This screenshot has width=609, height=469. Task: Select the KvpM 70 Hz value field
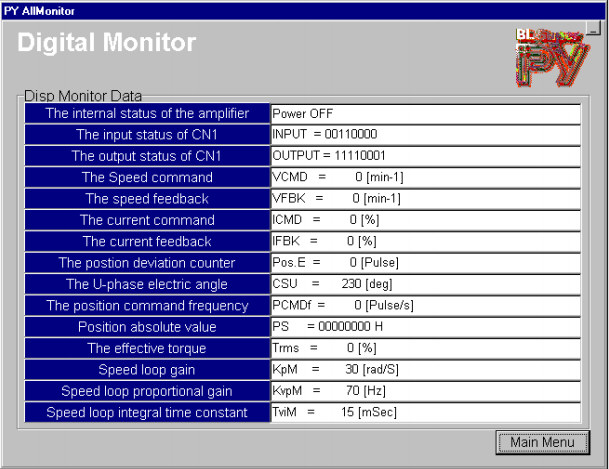(x=425, y=391)
